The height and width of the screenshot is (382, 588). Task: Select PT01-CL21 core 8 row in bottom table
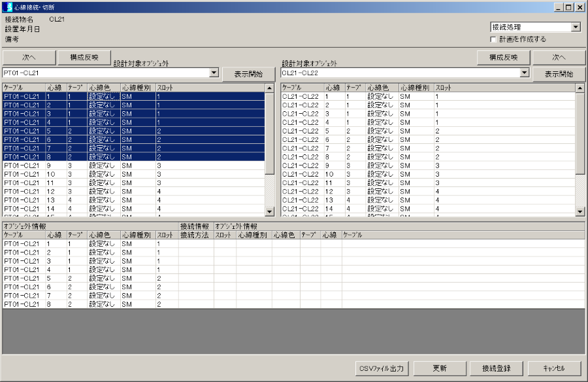pyautogui.click(x=293, y=304)
